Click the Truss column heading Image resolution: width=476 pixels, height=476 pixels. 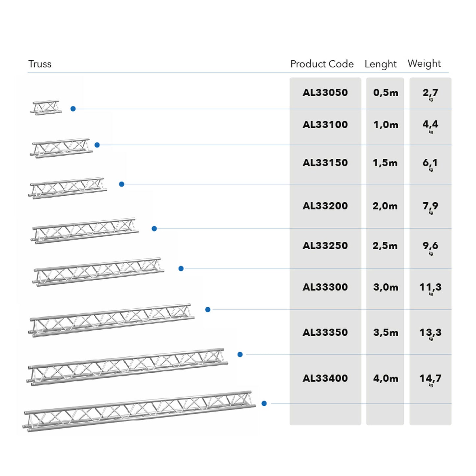tap(40, 64)
